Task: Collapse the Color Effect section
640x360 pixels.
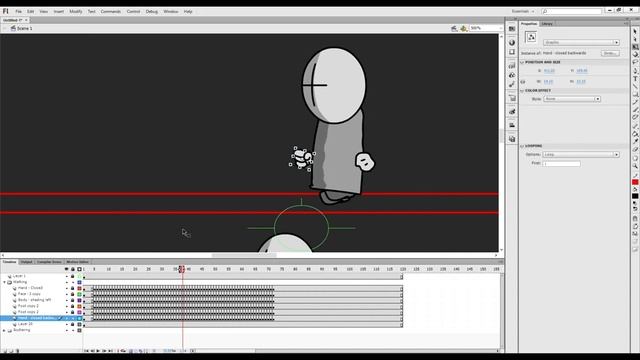Action: coord(522,91)
